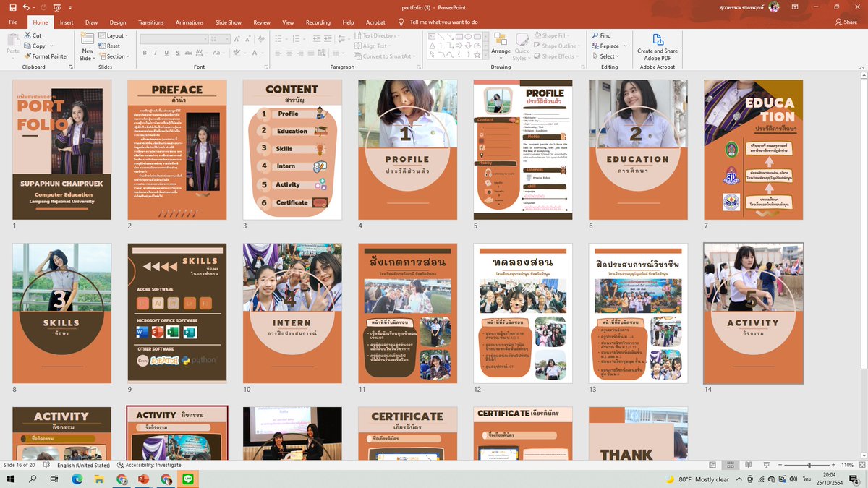Click the Share button
This screenshot has width=868, height=488.
click(846, 22)
